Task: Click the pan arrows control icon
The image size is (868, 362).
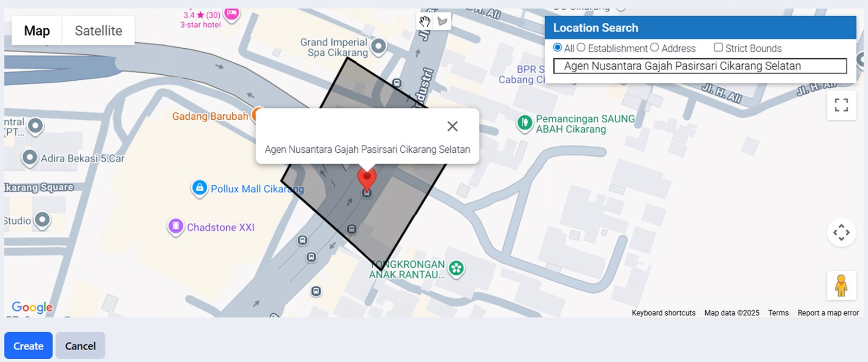Action: 841,232
